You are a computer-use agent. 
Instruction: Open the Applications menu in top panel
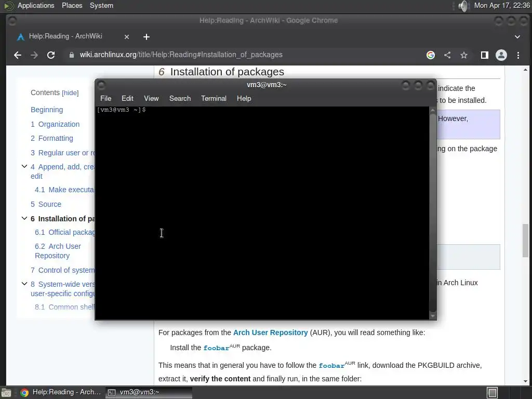[x=36, y=6]
